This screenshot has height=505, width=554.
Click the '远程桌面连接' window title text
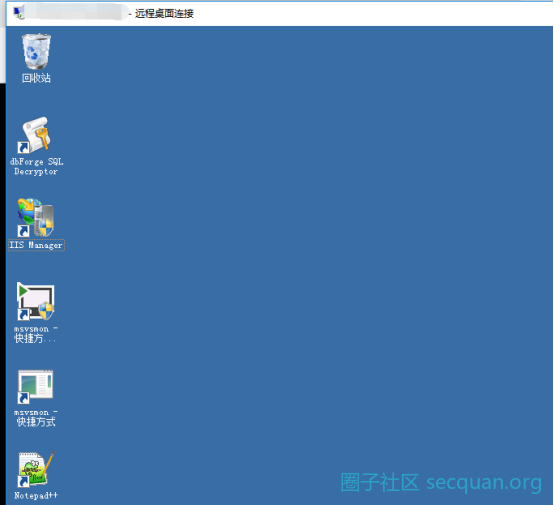coord(164,13)
